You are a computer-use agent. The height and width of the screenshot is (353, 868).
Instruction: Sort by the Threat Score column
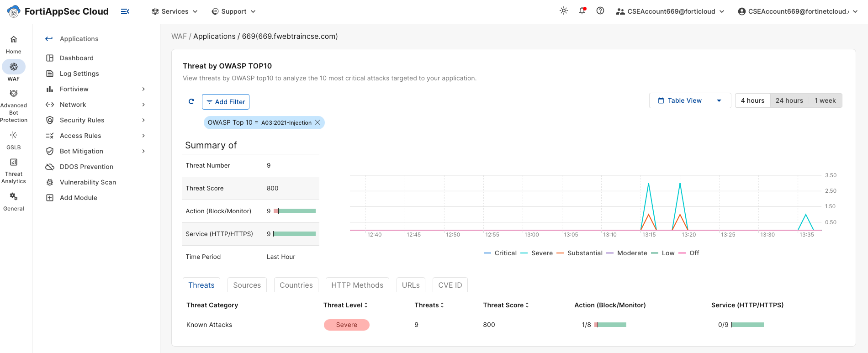click(506, 305)
